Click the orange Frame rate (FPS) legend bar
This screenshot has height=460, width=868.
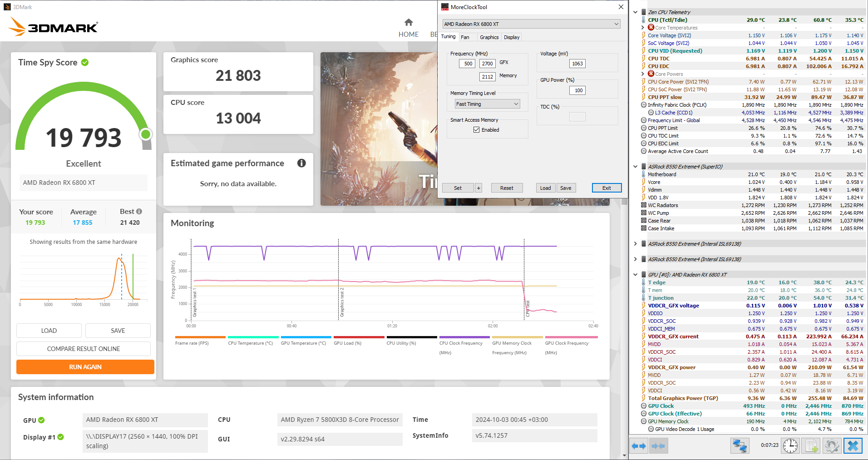pyautogui.click(x=200, y=337)
